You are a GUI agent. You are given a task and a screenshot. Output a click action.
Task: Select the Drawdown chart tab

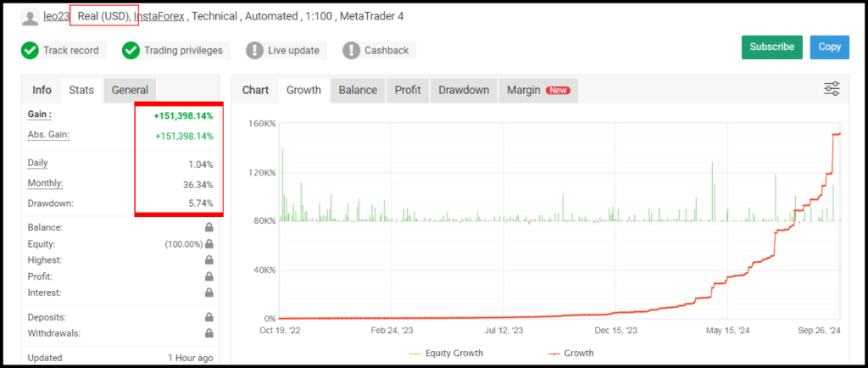coord(464,90)
